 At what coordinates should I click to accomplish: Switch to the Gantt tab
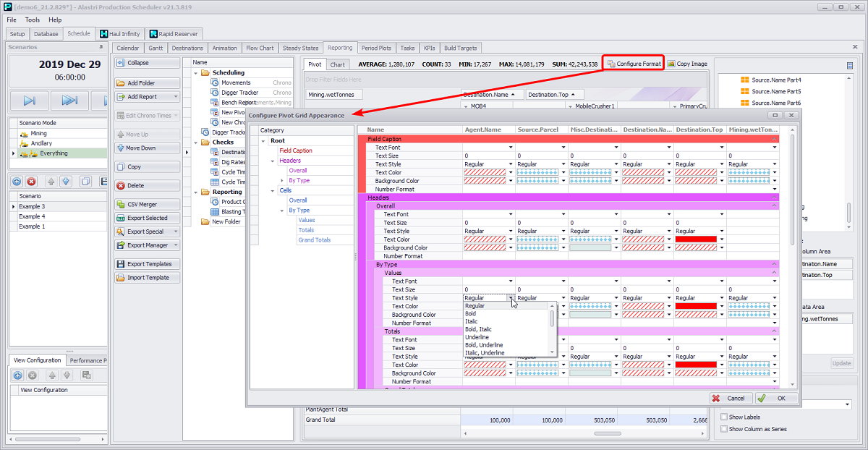(x=156, y=48)
